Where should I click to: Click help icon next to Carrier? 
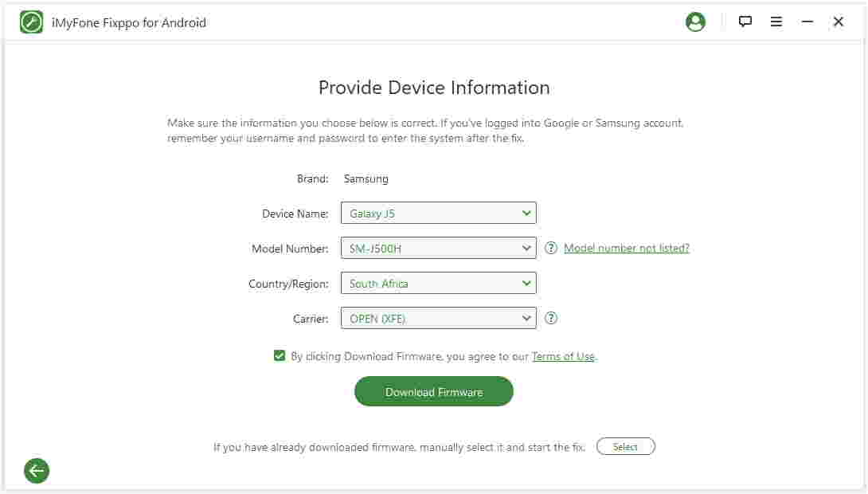[x=551, y=319]
